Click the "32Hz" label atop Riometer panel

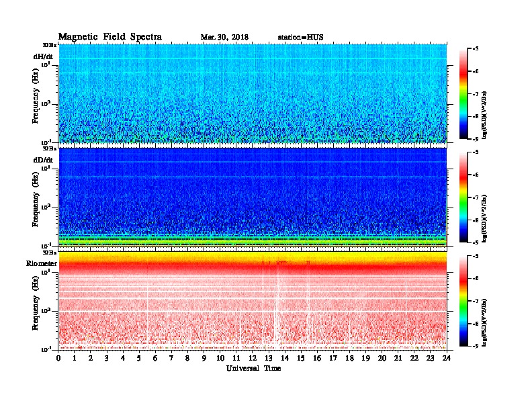50,253
